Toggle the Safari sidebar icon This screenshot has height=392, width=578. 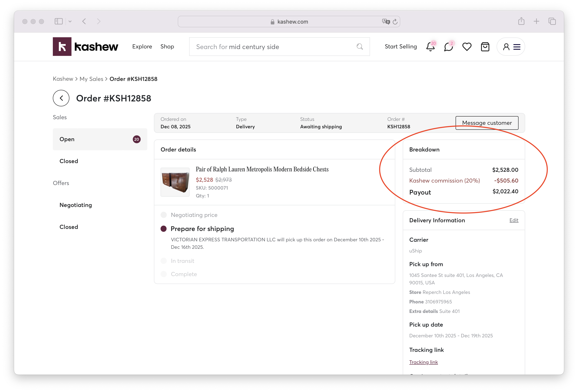click(x=58, y=21)
